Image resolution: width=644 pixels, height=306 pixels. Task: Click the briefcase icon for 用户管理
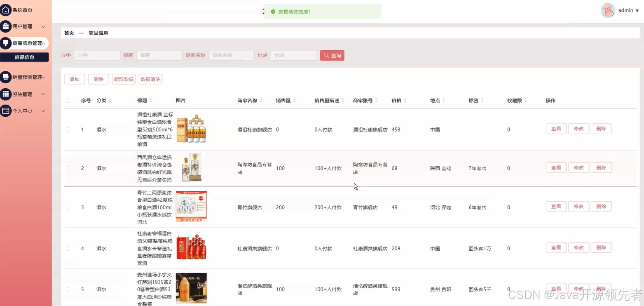click(x=5, y=26)
